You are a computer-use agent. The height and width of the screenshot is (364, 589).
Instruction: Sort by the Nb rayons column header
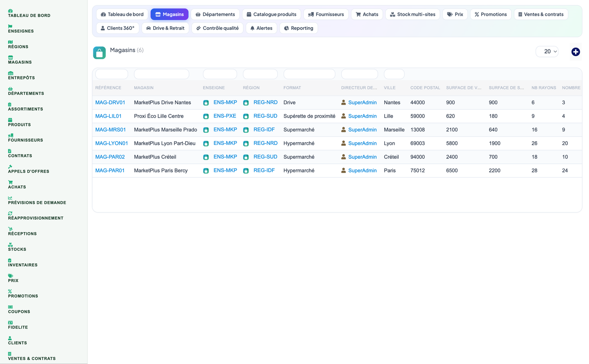[544, 88]
